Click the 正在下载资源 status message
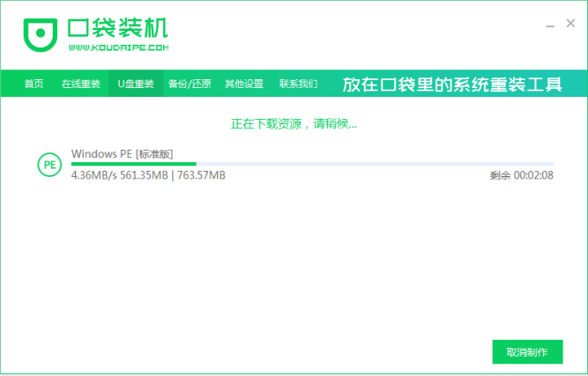 click(x=294, y=123)
